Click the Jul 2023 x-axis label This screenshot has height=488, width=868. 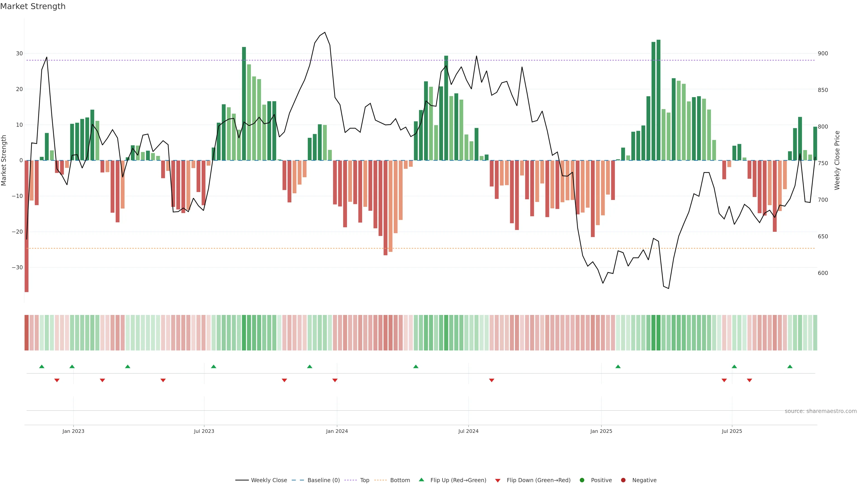click(204, 431)
